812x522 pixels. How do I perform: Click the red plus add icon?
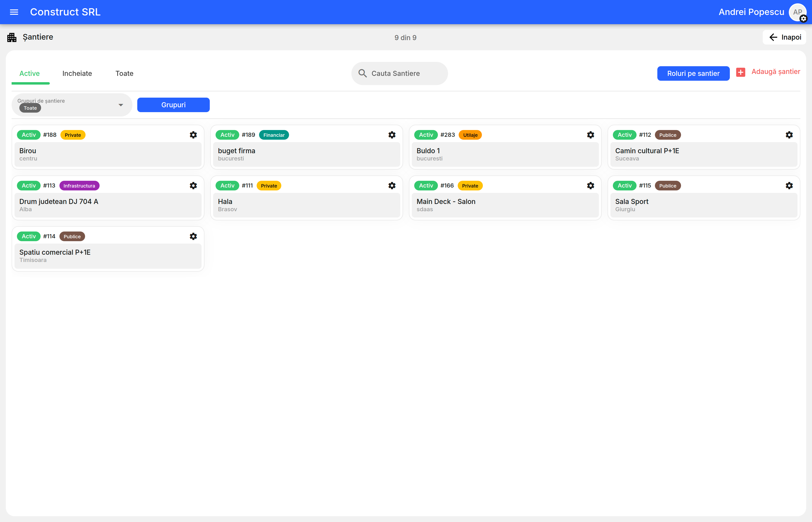(x=740, y=72)
